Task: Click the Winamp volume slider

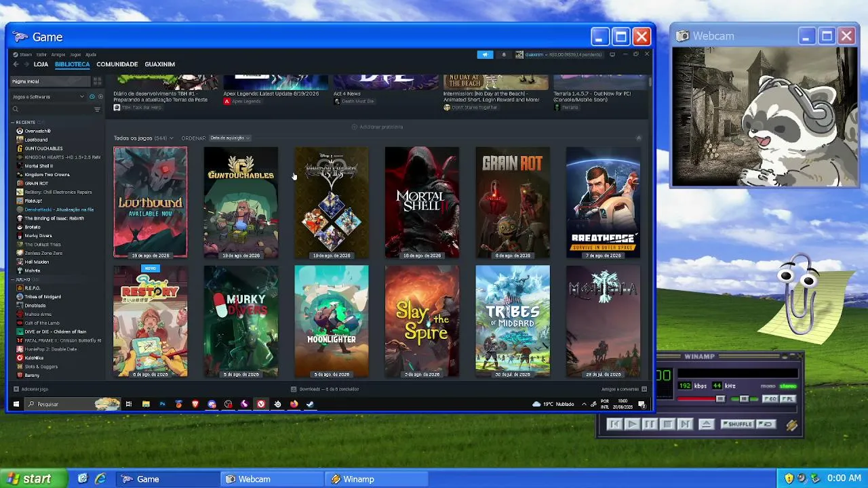Action: click(x=702, y=399)
